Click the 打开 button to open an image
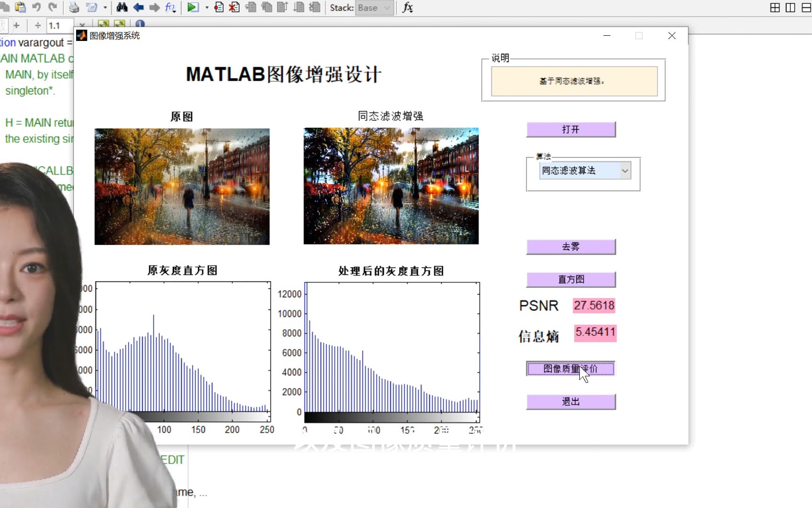The width and height of the screenshot is (812, 508). click(570, 129)
